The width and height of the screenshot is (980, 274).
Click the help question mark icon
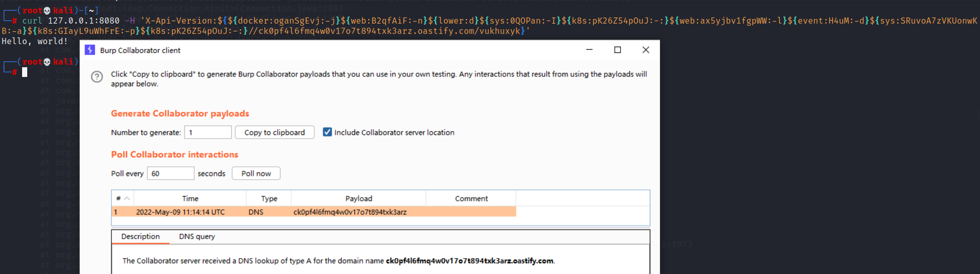click(x=97, y=76)
